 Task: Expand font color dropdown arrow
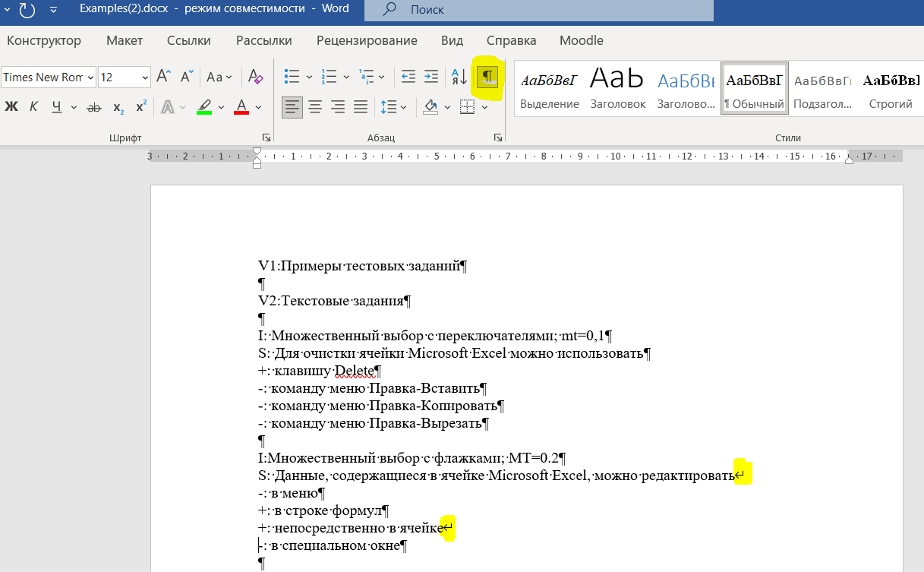[x=258, y=107]
